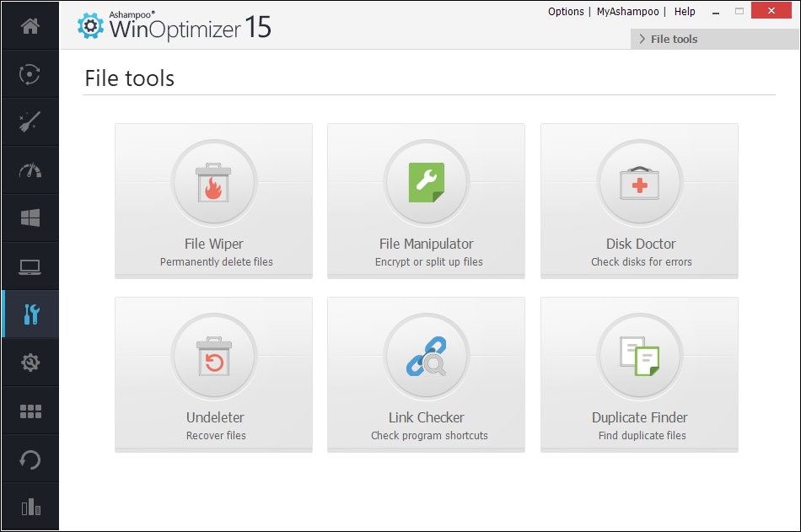Click the grid modules icon in sidebar
The image size is (801, 532).
tap(30, 411)
